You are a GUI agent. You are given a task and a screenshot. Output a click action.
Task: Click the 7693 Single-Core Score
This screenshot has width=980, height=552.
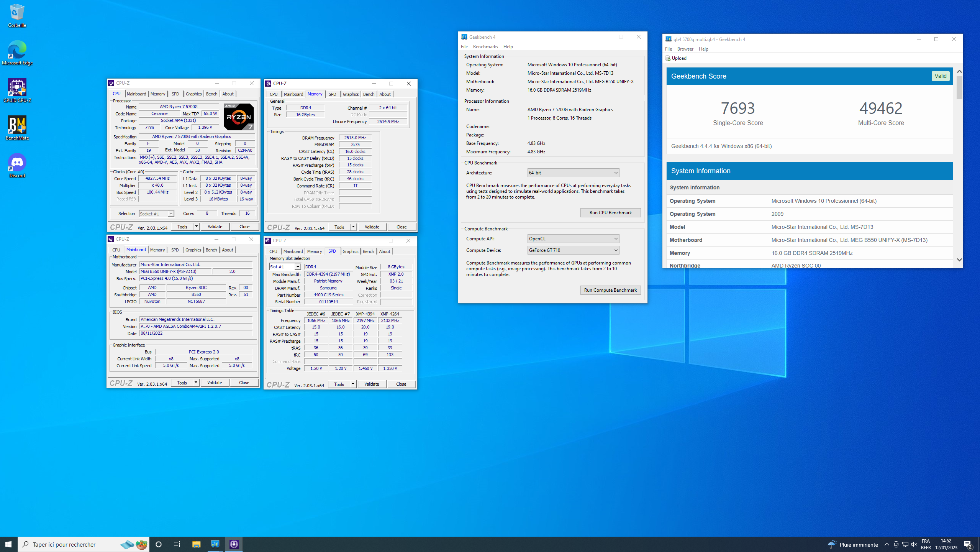738,108
